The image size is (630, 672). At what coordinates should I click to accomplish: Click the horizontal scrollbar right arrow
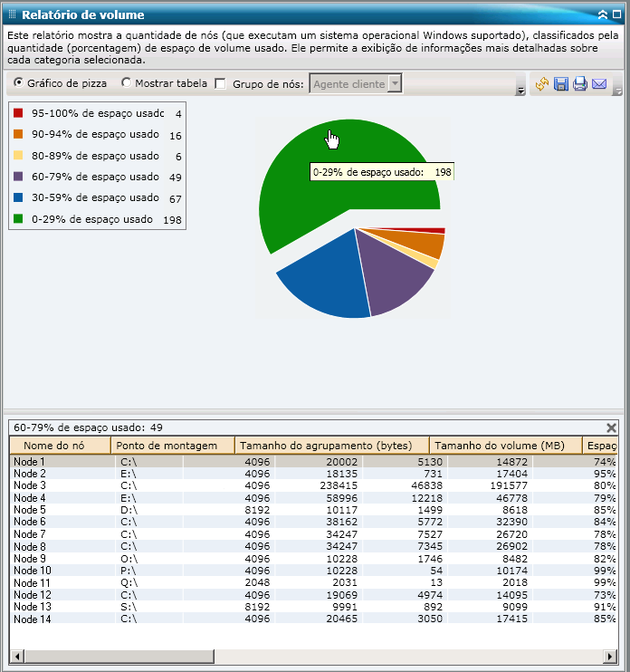(x=610, y=656)
